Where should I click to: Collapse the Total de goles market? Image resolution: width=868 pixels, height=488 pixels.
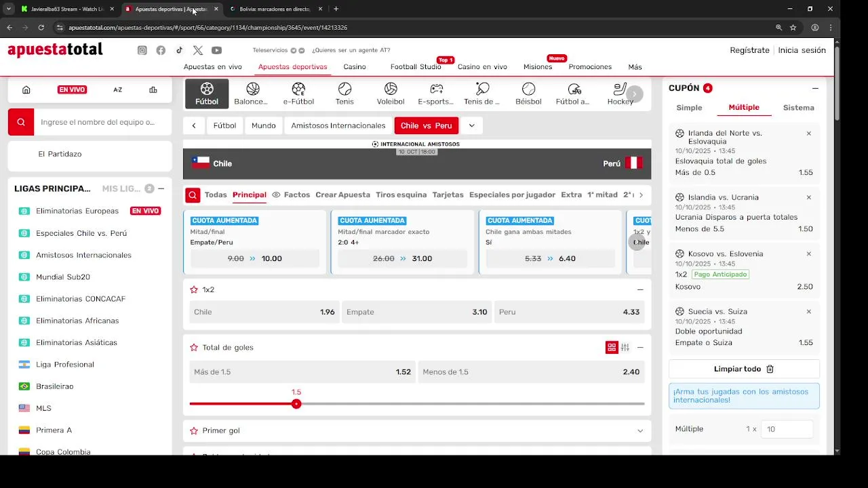point(640,347)
